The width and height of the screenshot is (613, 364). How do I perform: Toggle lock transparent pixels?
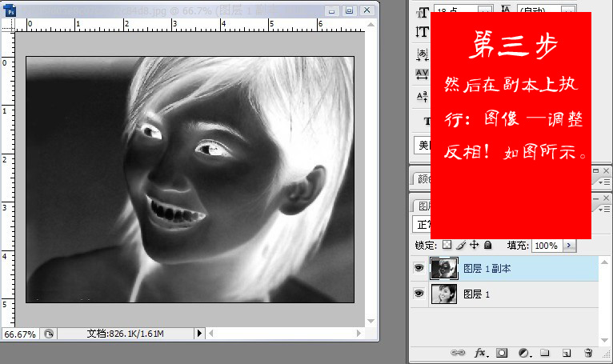pos(447,245)
